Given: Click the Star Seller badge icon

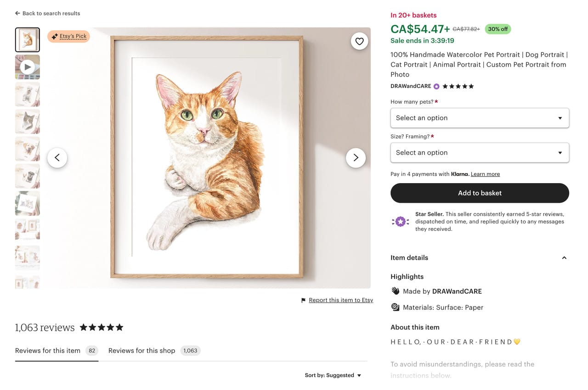Looking at the screenshot, I should (400, 221).
